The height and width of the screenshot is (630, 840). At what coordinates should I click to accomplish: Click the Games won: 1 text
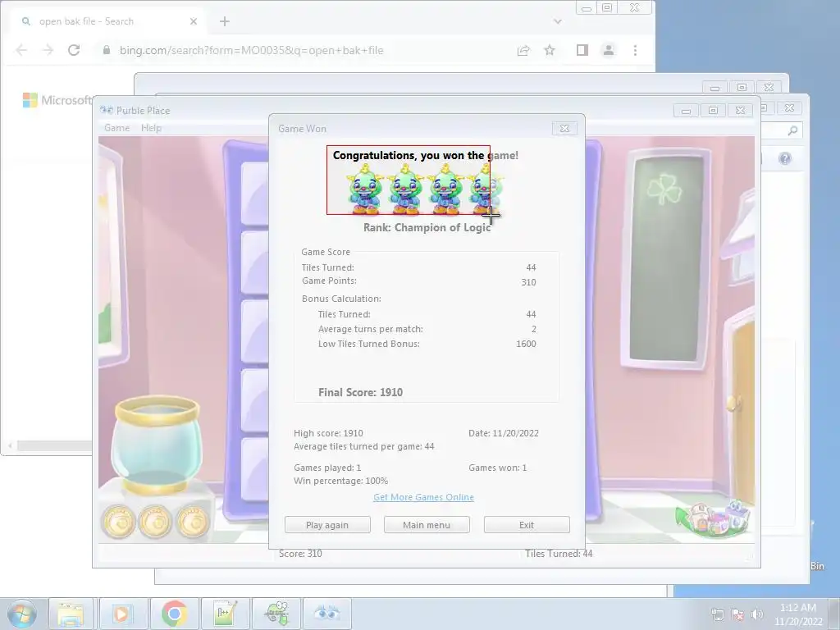coord(498,468)
